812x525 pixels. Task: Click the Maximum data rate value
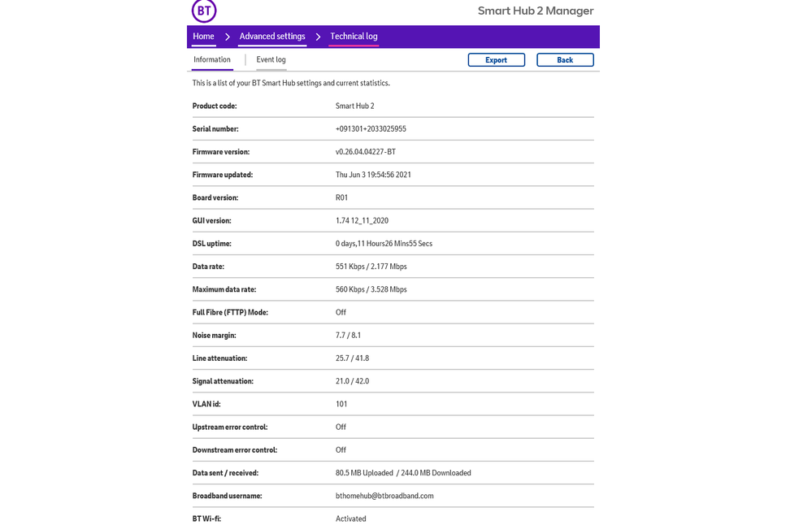tap(371, 289)
